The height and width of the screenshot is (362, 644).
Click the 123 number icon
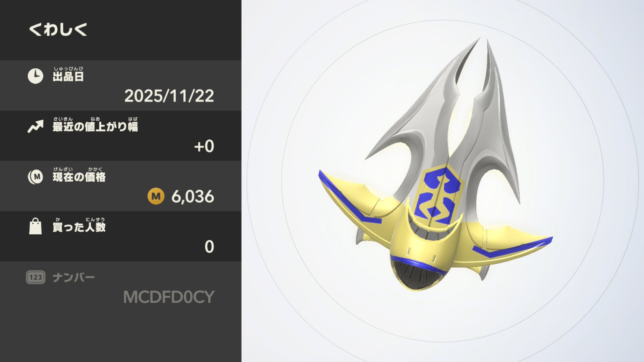36,277
